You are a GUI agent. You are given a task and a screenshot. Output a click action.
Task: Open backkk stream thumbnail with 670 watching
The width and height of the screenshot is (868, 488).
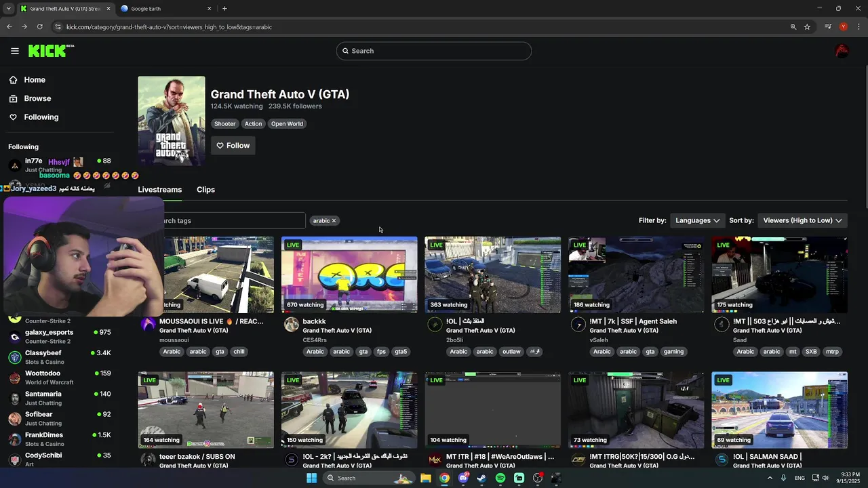coord(349,274)
